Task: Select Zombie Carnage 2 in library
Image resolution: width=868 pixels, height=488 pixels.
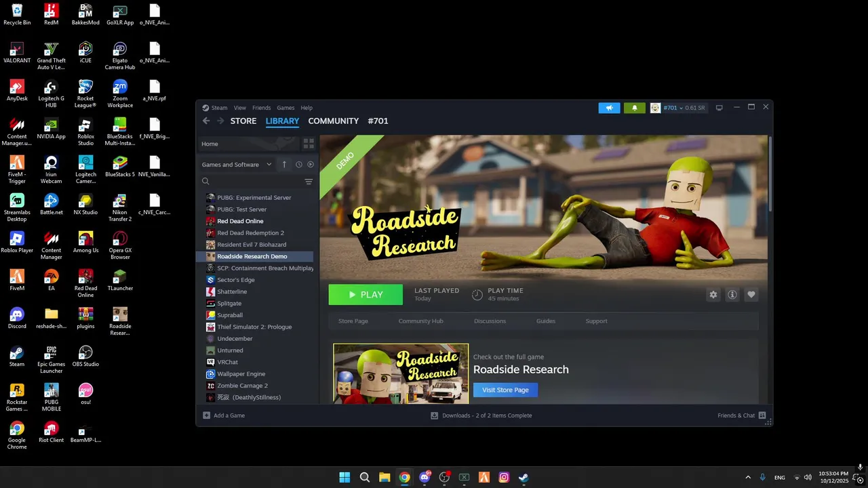Action: [242, 386]
